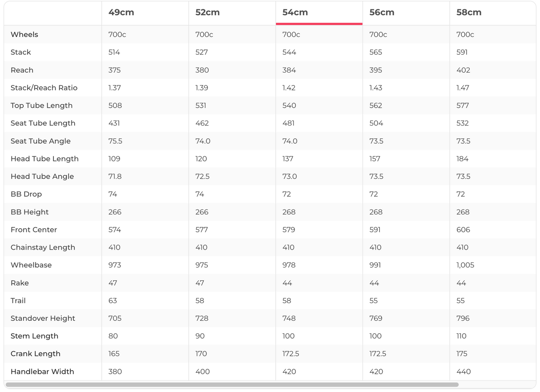Select the 49cm size column header
Viewport: 540px width, 392px height.
[x=121, y=12]
